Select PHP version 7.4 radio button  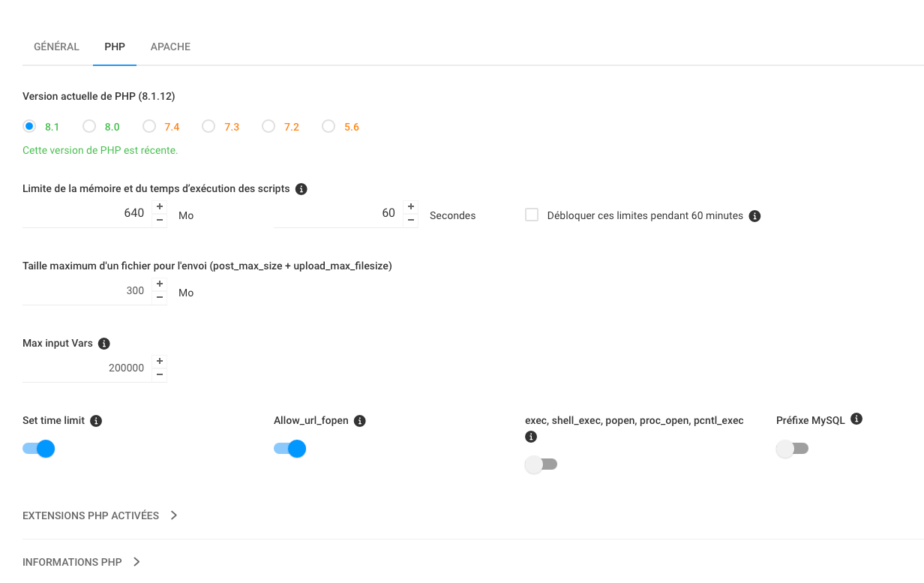pos(149,126)
